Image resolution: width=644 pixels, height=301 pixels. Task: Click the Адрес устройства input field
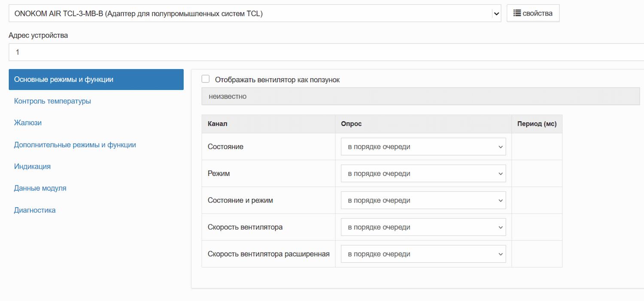pyautogui.click(x=326, y=52)
